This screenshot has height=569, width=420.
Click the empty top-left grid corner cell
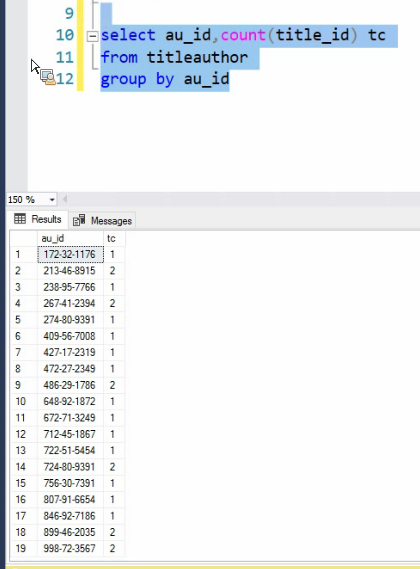click(x=24, y=238)
